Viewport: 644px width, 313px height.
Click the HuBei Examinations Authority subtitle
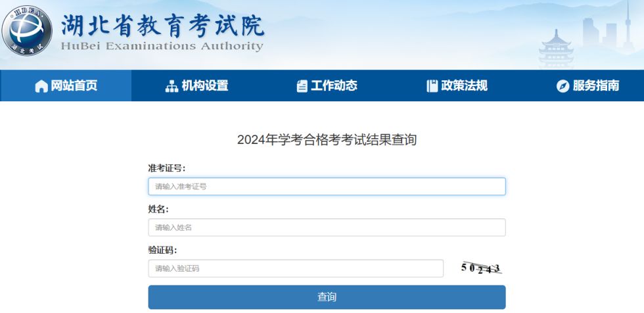click(162, 46)
